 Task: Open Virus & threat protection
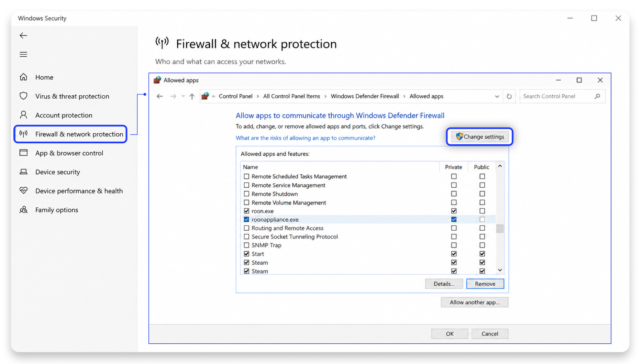coord(72,96)
